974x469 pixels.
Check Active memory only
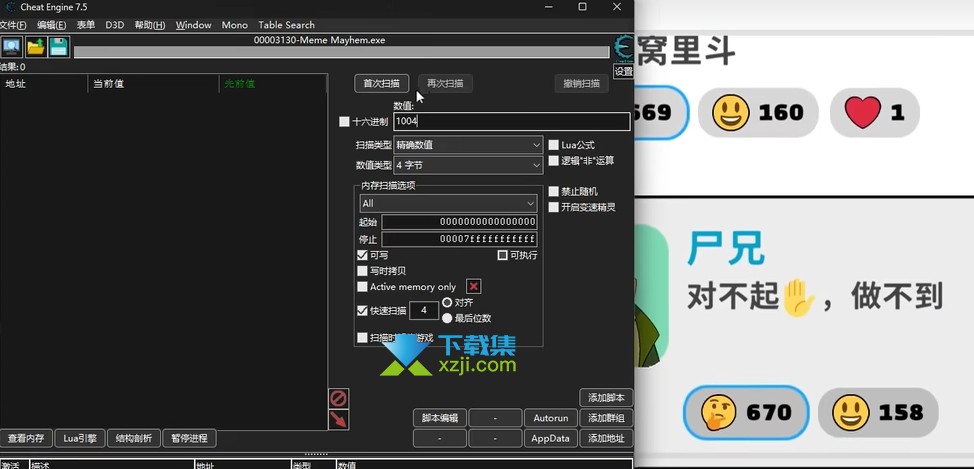[x=362, y=286]
